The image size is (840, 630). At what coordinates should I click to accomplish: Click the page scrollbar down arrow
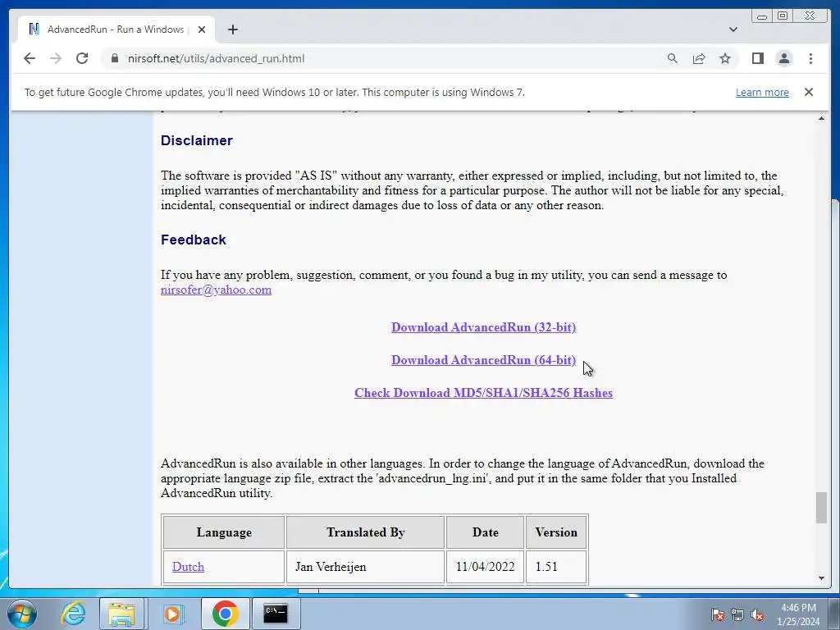(x=821, y=578)
